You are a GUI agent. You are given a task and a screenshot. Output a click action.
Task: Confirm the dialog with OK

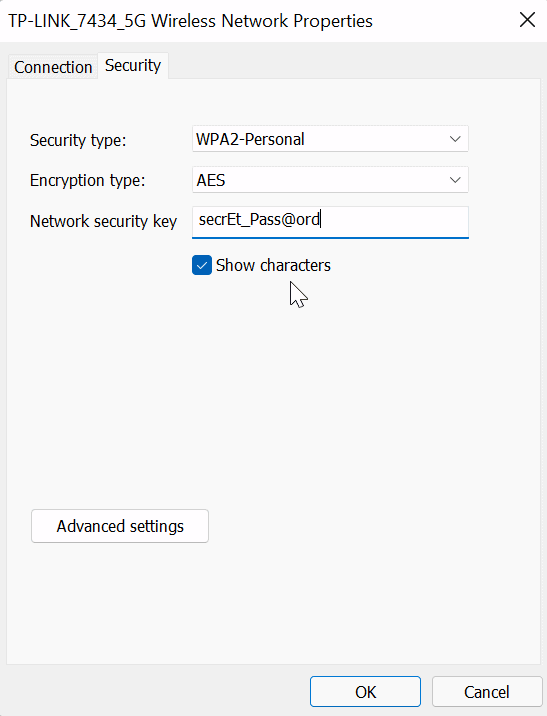365,692
